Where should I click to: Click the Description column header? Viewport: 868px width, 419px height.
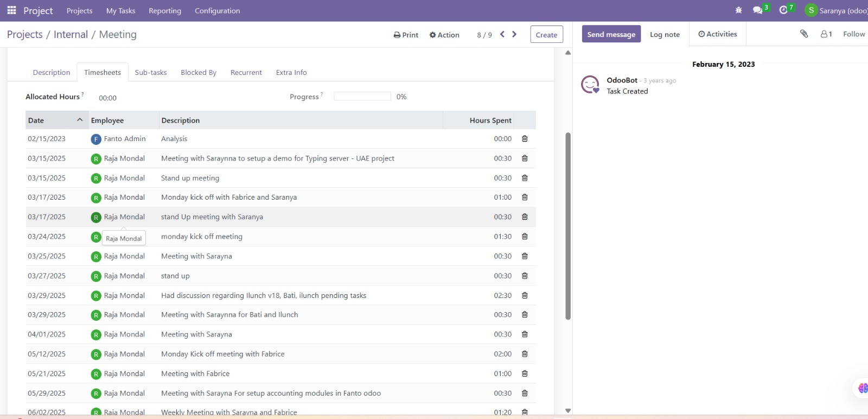click(x=301, y=120)
